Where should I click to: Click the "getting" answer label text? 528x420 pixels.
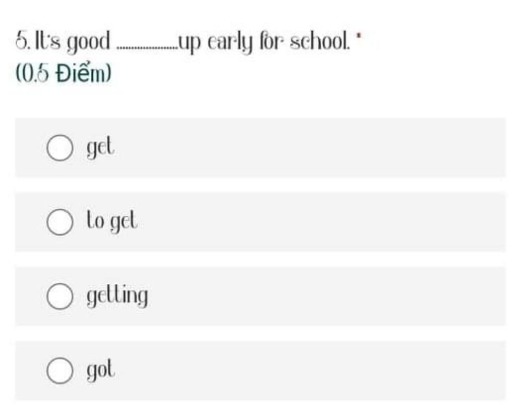tap(117, 296)
